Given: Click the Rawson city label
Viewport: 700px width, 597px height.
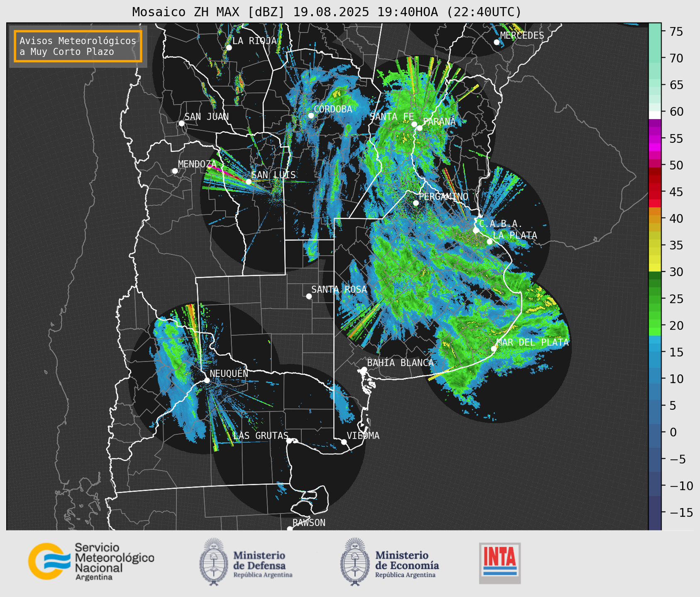Looking at the screenshot, I should 309,523.
